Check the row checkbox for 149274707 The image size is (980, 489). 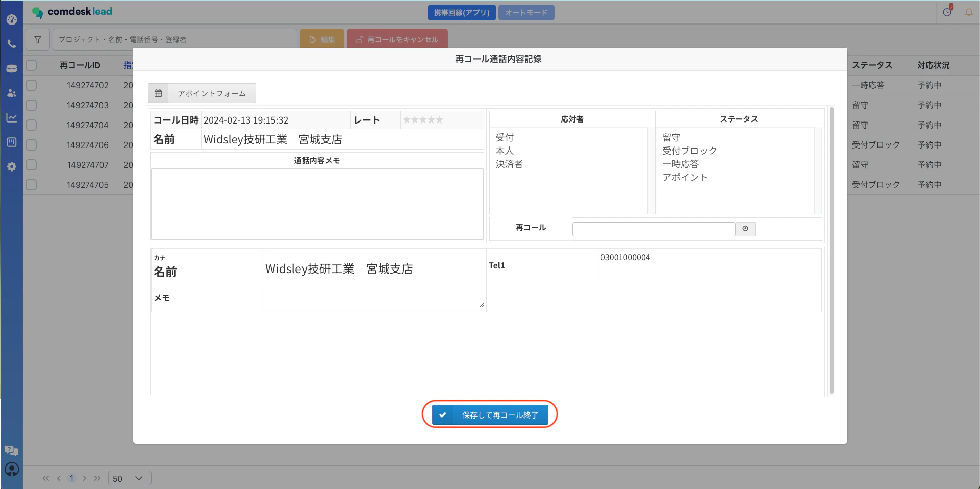tap(31, 165)
